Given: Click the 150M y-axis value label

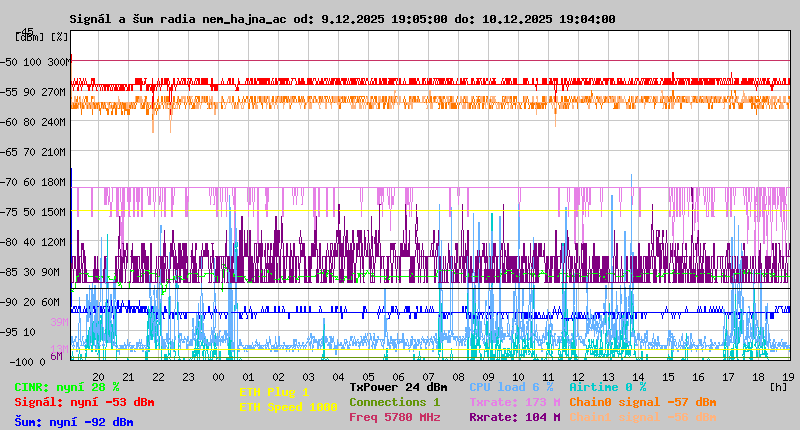Looking at the screenshot, I should pos(54,212).
